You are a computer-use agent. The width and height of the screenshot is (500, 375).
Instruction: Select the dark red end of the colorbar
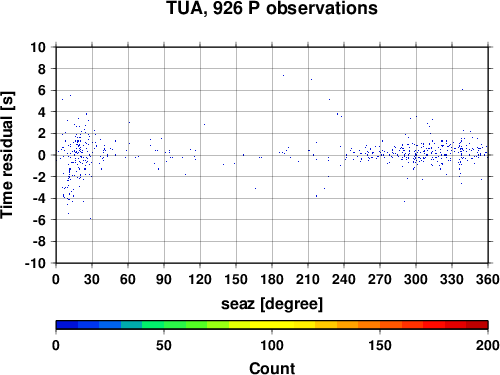click(x=477, y=325)
